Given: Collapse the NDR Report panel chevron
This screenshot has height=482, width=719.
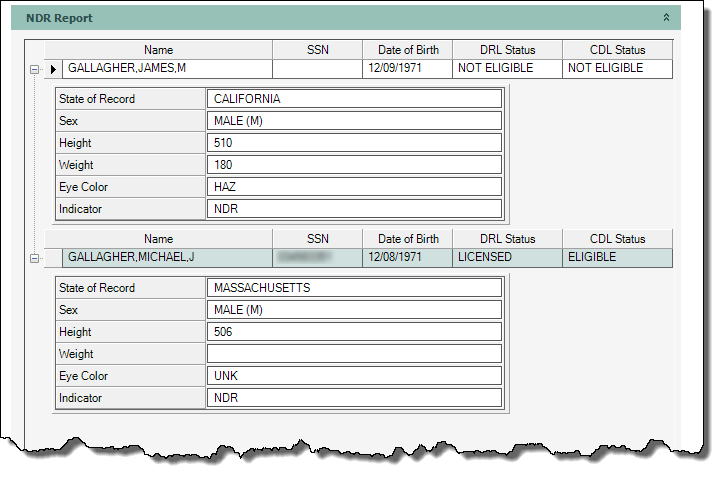Looking at the screenshot, I should coord(666,17).
